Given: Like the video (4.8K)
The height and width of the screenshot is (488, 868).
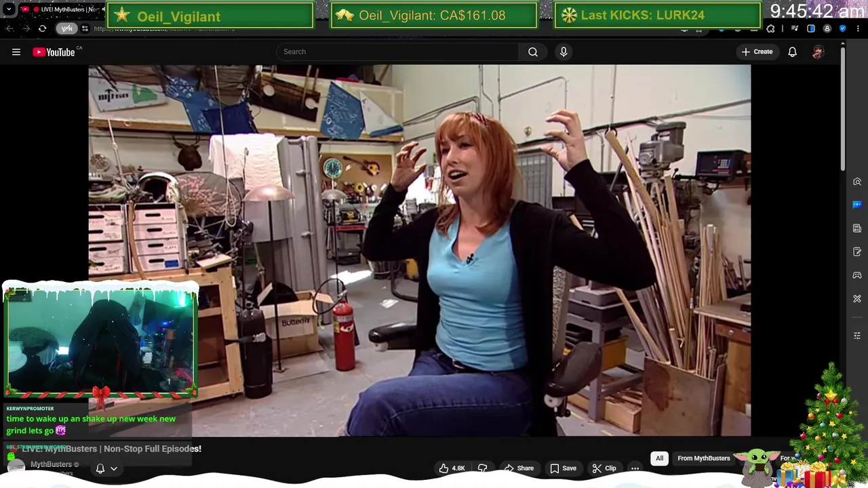Looking at the screenshot, I should pos(452,468).
